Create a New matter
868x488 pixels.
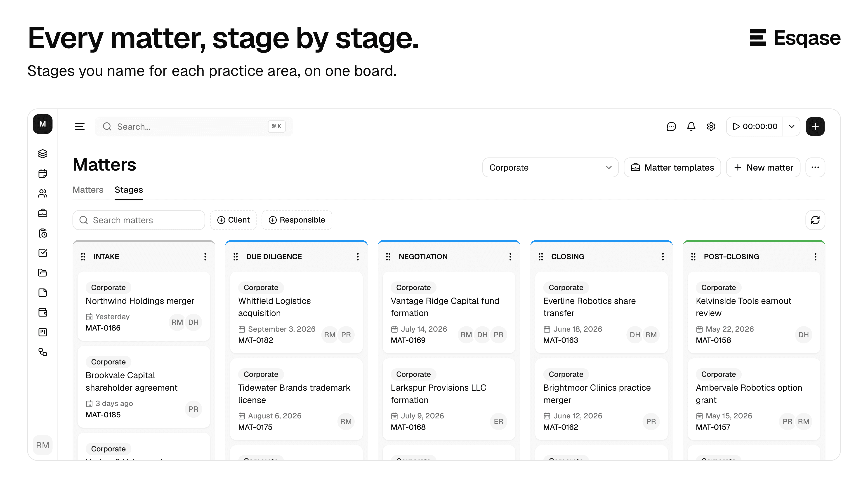click(763, 167)
